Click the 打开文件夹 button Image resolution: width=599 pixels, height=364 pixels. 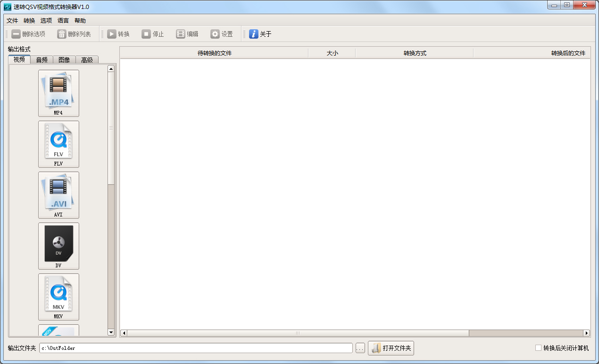pyautogui.click(x=391, y=348)
